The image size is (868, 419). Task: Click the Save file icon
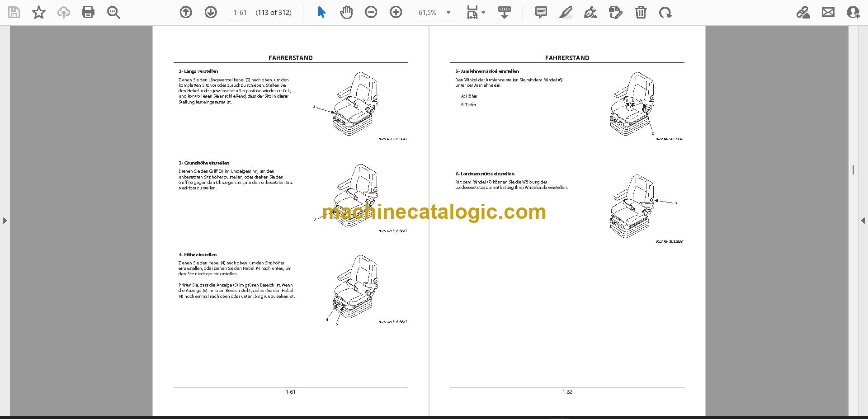point(14,12)
